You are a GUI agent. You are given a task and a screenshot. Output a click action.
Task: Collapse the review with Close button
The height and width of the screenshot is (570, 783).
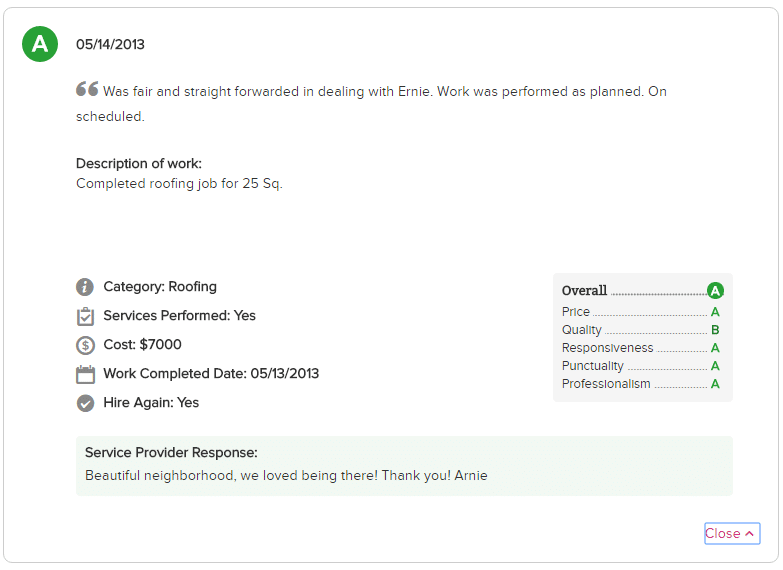coord(732,534)
